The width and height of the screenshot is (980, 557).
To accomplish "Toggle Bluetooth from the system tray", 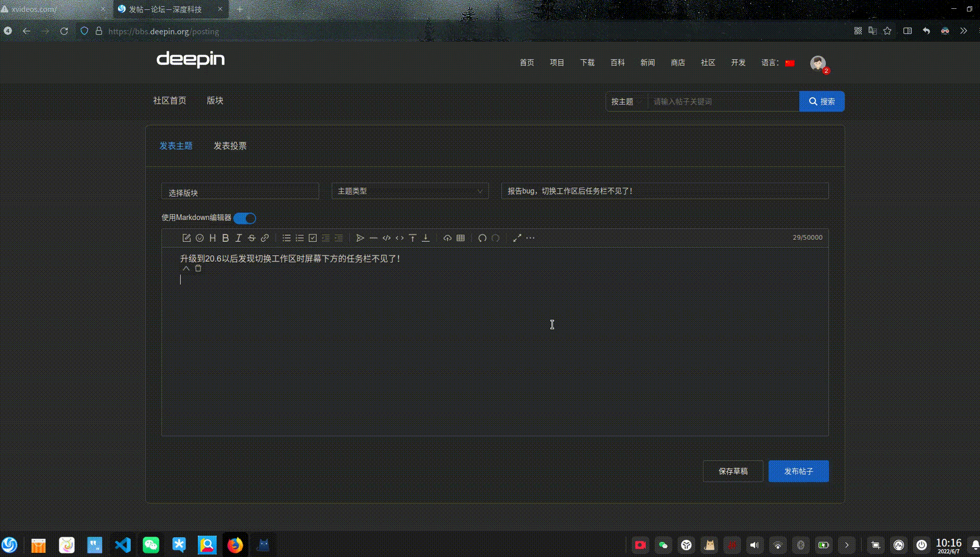I will [800, 545].
